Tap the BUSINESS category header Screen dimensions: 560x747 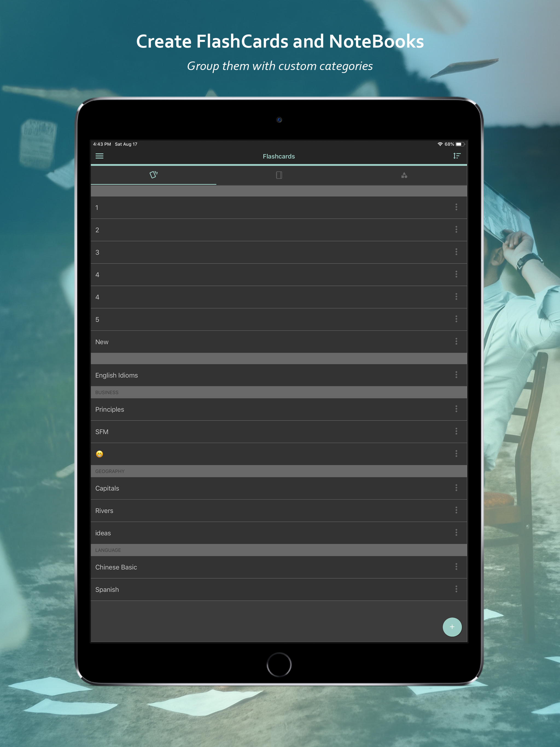point(107,392)
